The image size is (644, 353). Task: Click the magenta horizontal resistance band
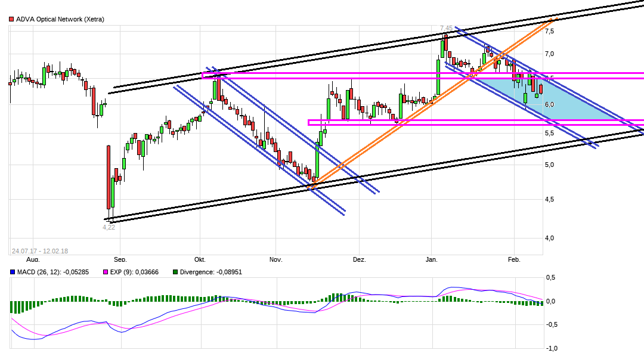358,75
